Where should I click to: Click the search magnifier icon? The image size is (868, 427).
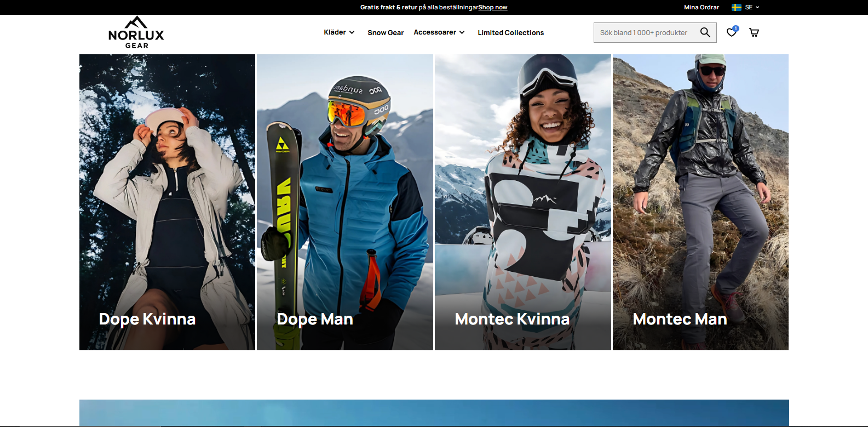click(x=705, y=32)
